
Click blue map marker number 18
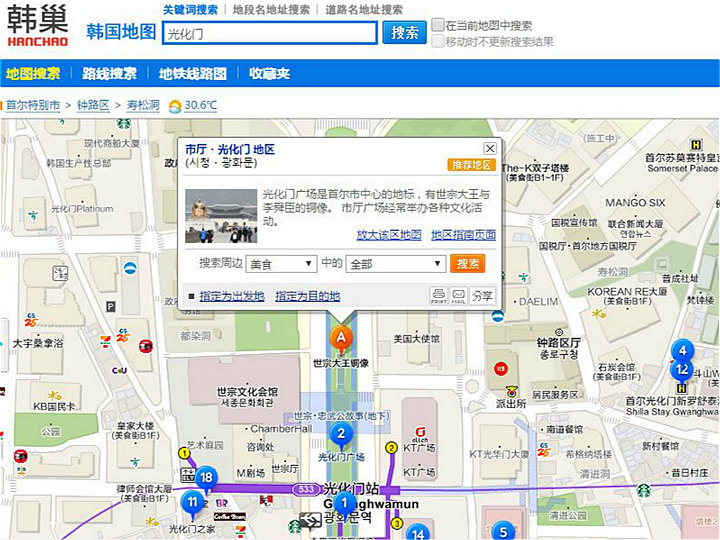206,479
